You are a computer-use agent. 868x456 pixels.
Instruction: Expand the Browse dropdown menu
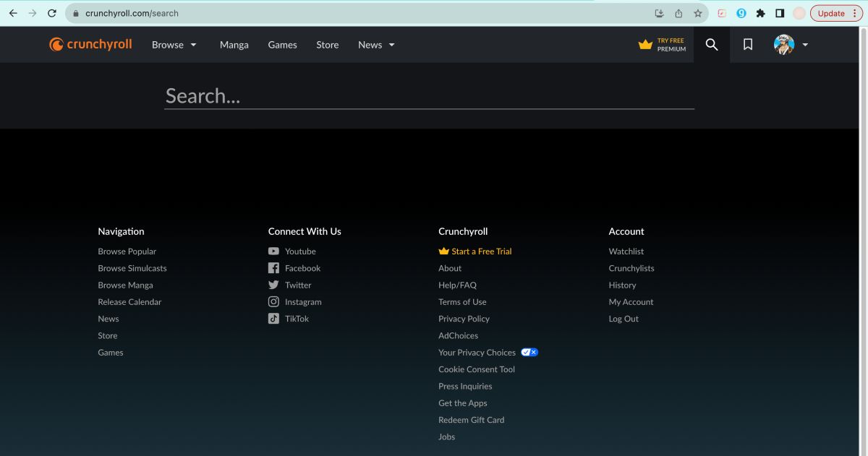click(x=174, y=45)
